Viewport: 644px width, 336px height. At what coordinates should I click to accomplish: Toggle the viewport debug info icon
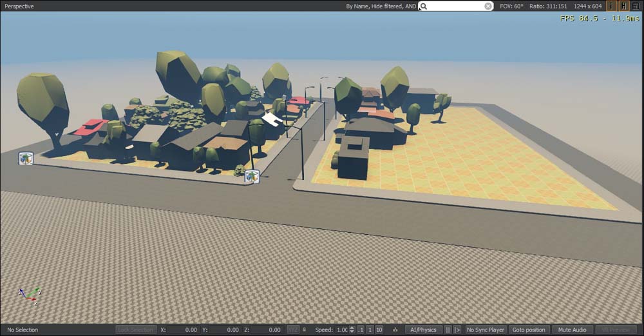tap(611, 6)
